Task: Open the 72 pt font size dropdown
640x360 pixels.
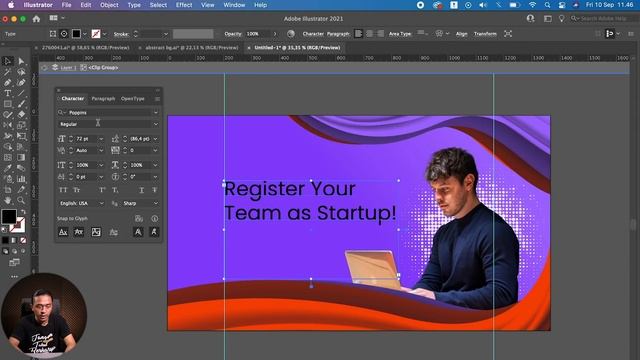Action: [101, 139]
